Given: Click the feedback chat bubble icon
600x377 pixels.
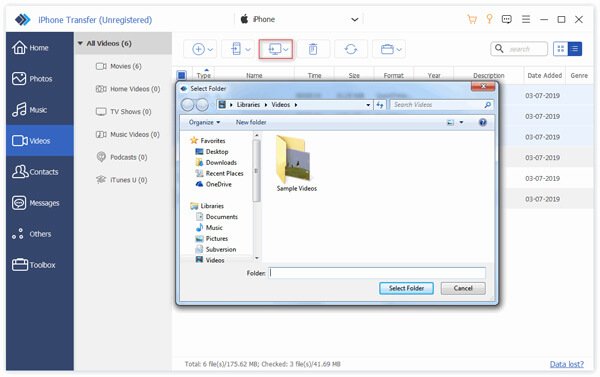Looking at the screenshot, I should [507, 19].
